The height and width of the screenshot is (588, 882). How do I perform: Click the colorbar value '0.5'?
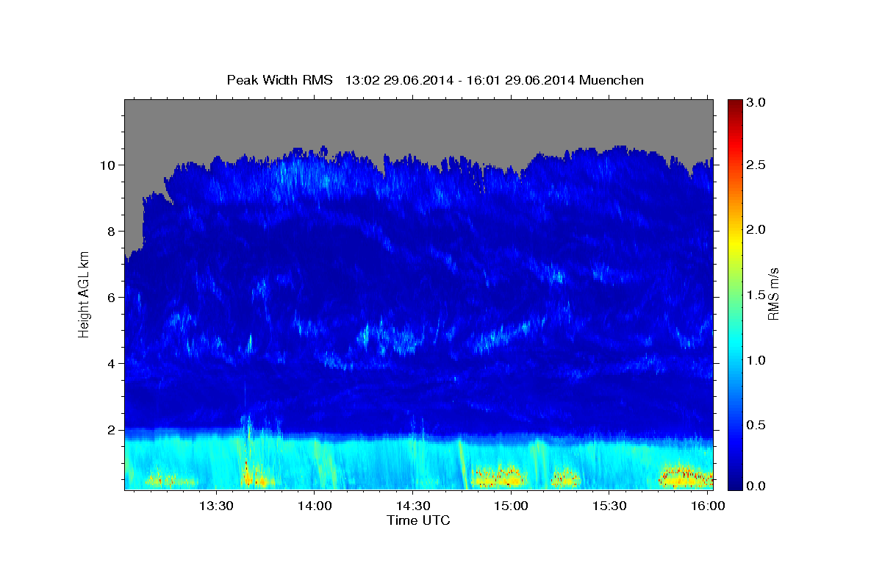click(x=756, y=425)
